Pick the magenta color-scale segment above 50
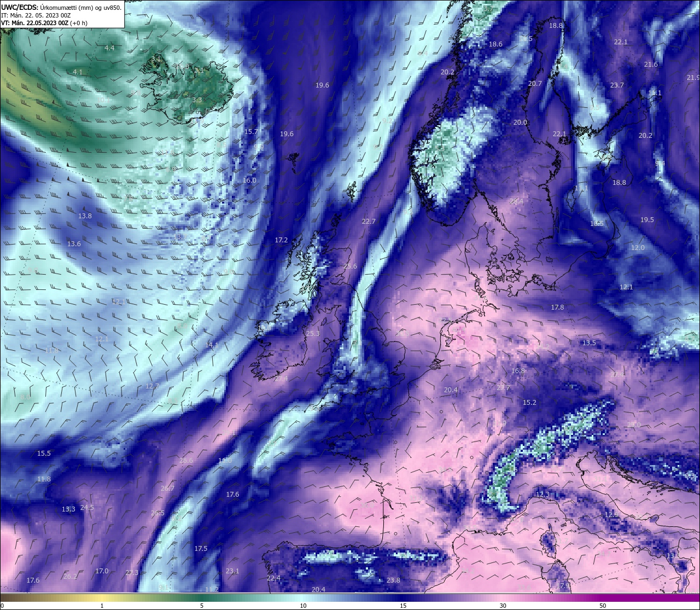This screenshot has height=610, width=700. coord(603,597)
